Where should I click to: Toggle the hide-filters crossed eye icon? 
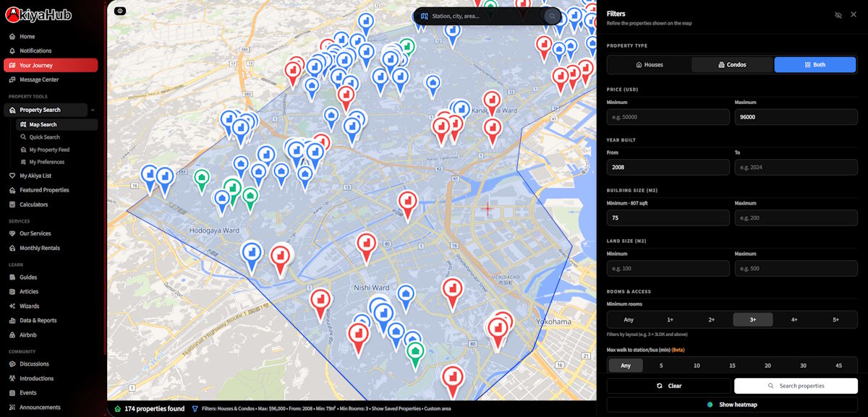838,14
